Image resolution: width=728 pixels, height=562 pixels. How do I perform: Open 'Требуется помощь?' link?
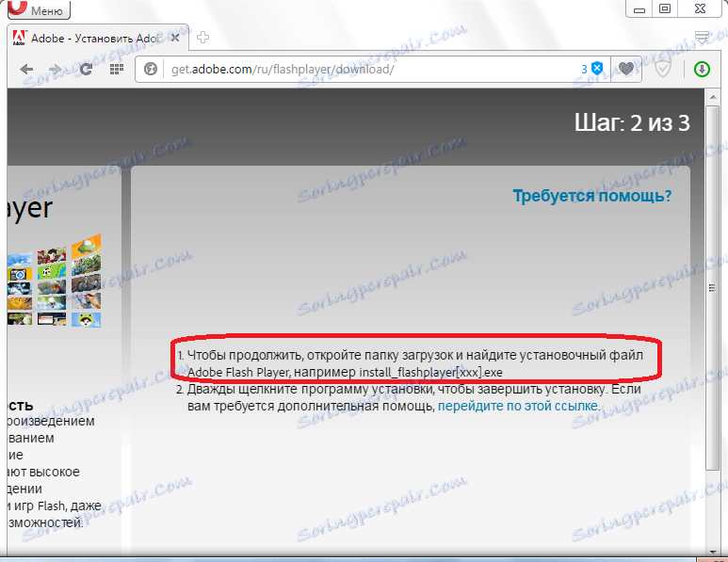tap(592, 196)
